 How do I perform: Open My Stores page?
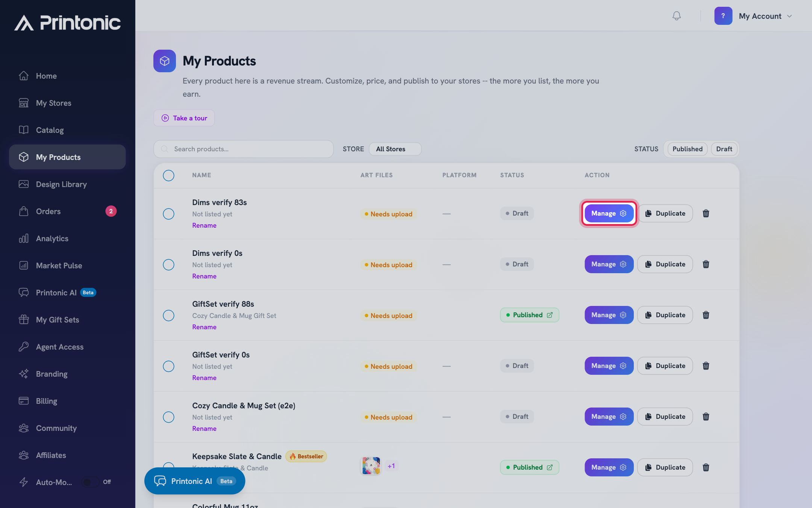tap(67, 103)
